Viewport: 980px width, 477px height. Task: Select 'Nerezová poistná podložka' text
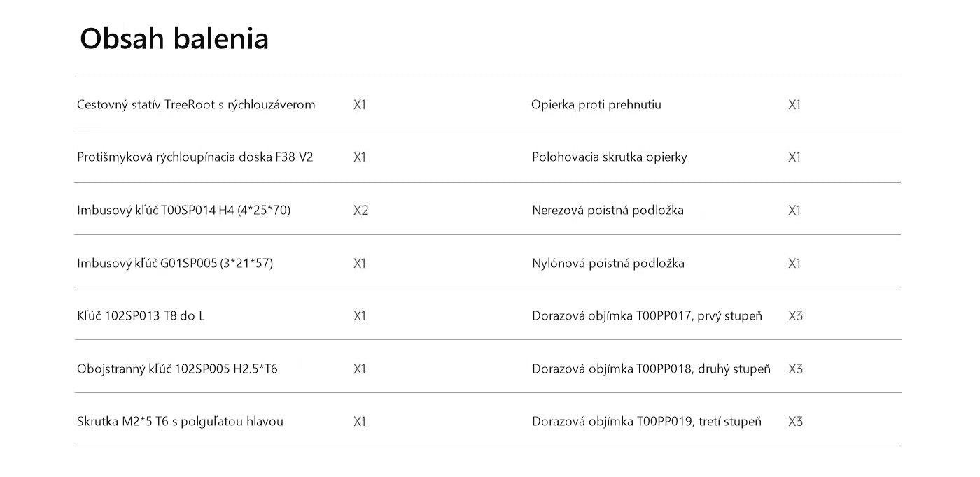[608, 211]
